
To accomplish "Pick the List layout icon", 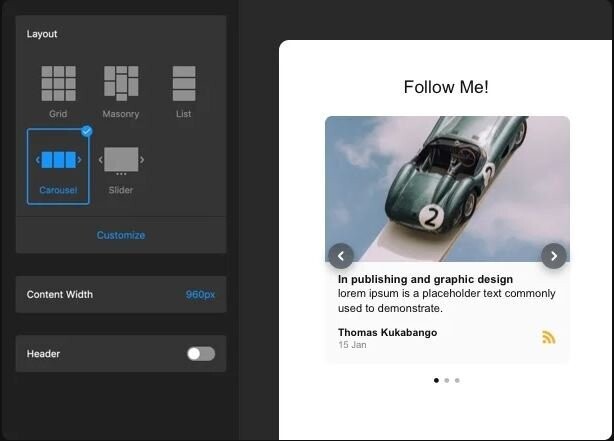I will [x=183, y=84].
